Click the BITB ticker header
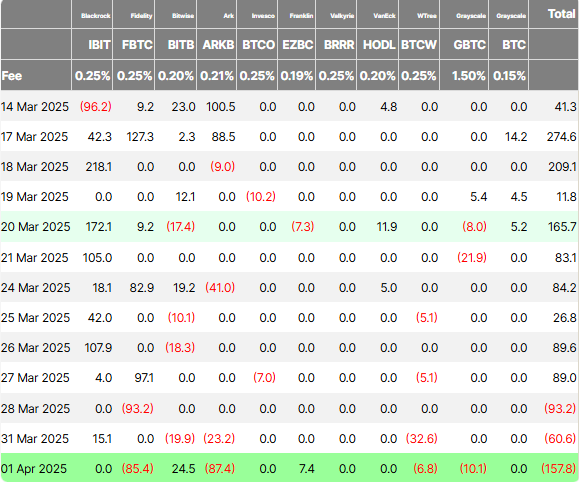 pyautogui.click(x=181, y=45)
